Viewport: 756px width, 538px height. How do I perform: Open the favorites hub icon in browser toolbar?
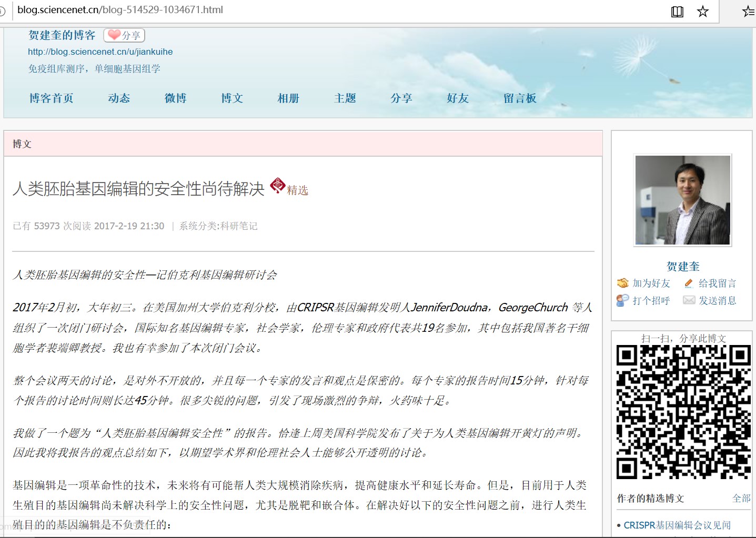748,11
